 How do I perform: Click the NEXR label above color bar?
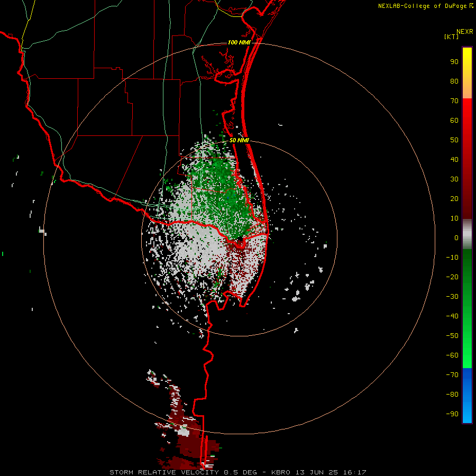tap(465, 32)
